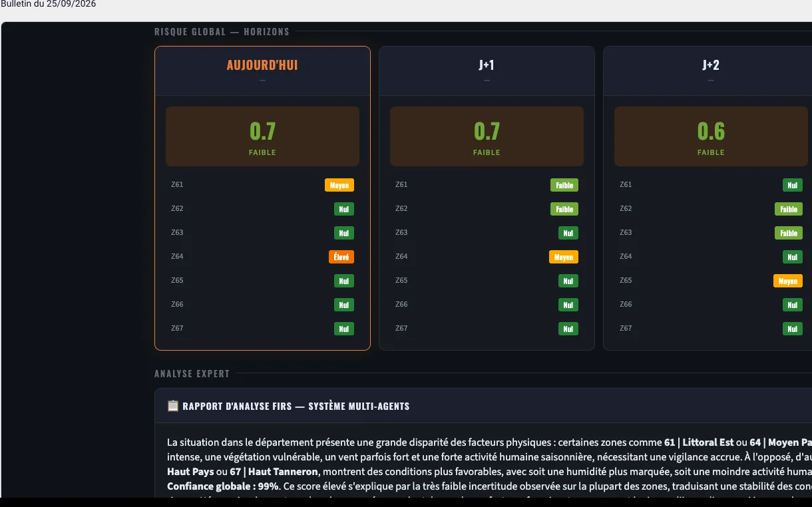Click the Nul badge for Z67 under J+1
The width and height of the screenshot is (812, 507).
[x=568, y=329]
